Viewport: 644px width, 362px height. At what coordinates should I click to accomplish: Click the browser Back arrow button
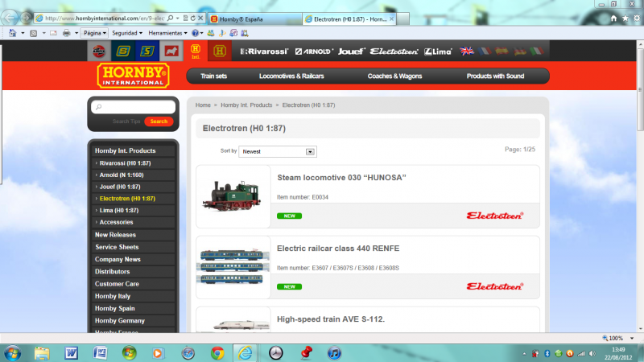point(10,18)
